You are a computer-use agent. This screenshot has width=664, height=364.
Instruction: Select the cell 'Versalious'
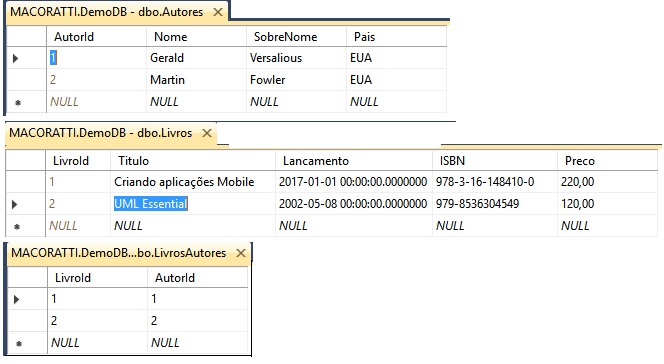296,58
